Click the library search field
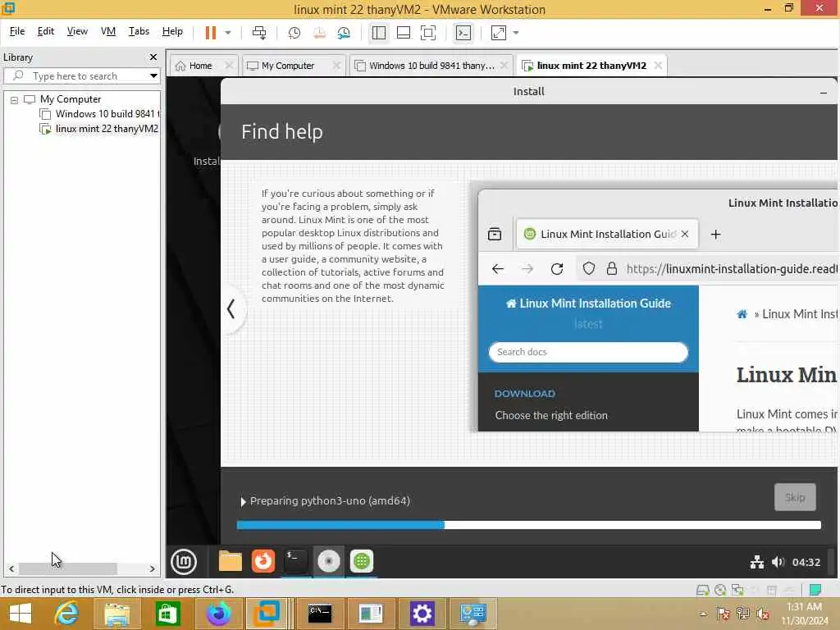 [80, 75]
